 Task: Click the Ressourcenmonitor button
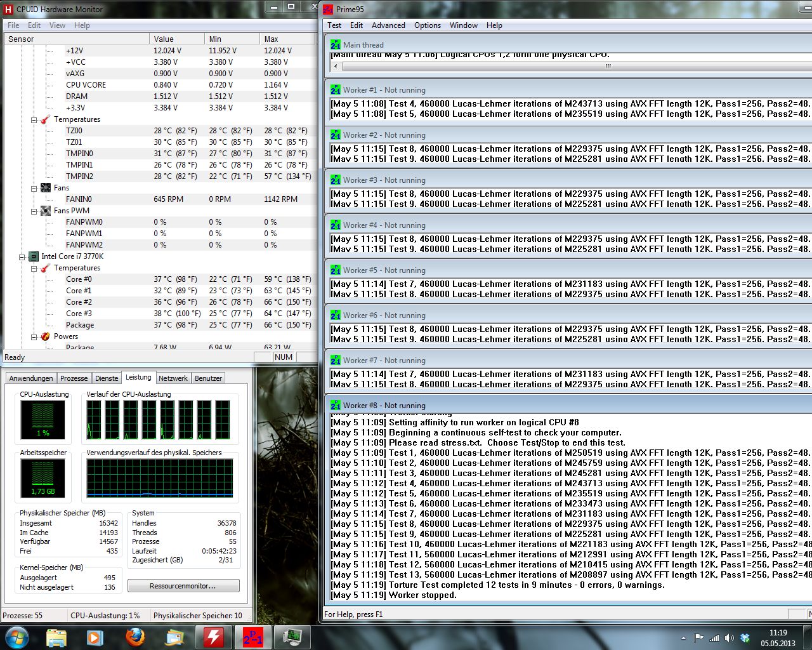[183, 586]
